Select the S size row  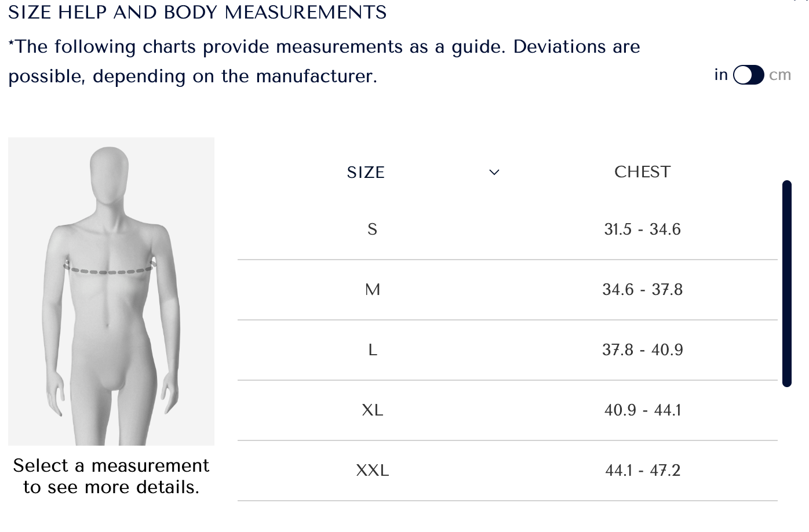(x=507, y=229)
